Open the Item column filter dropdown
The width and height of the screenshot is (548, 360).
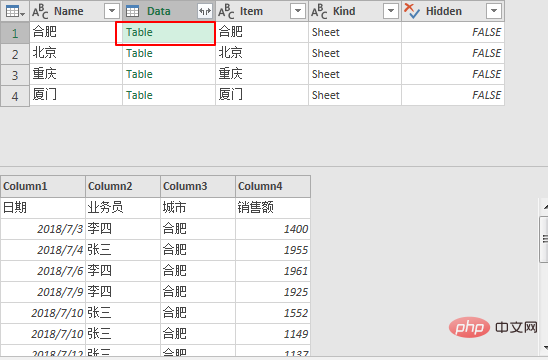tap(298, 12)
